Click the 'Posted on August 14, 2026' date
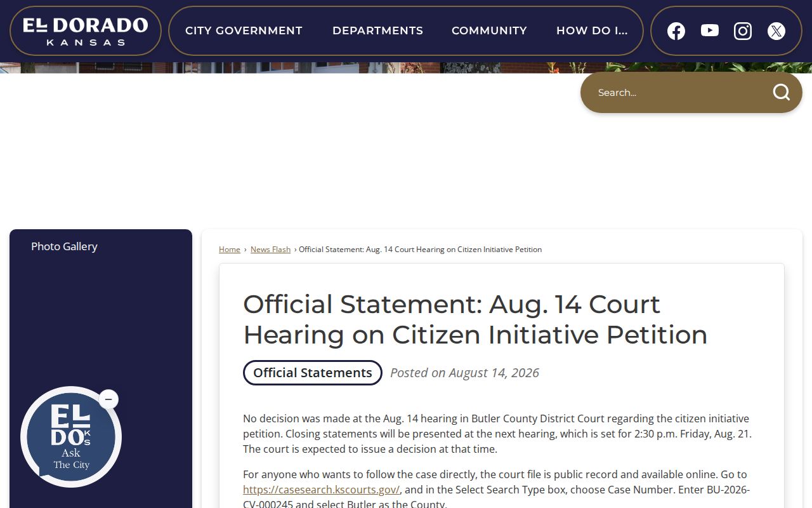Viewport: 812px width, 508px height. 464,373
